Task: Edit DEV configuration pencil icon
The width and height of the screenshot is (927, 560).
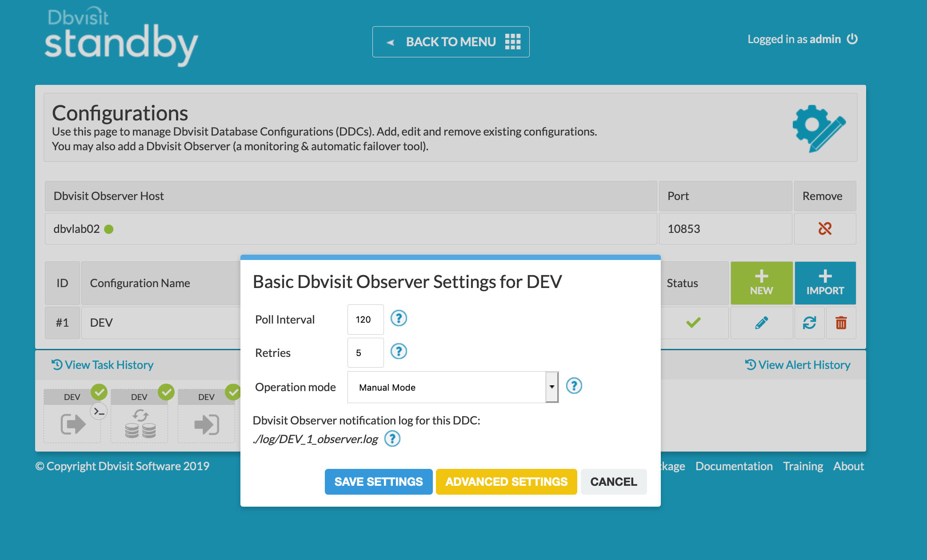Action: point(761,323)
